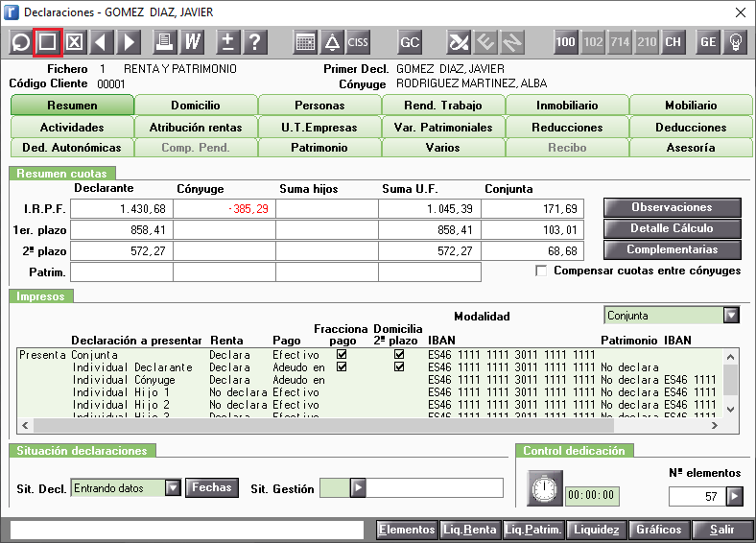Click the Complementarias button

point(673,249)
